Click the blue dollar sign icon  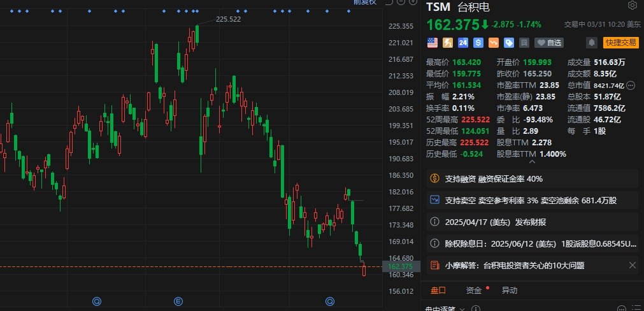point(478,42)
